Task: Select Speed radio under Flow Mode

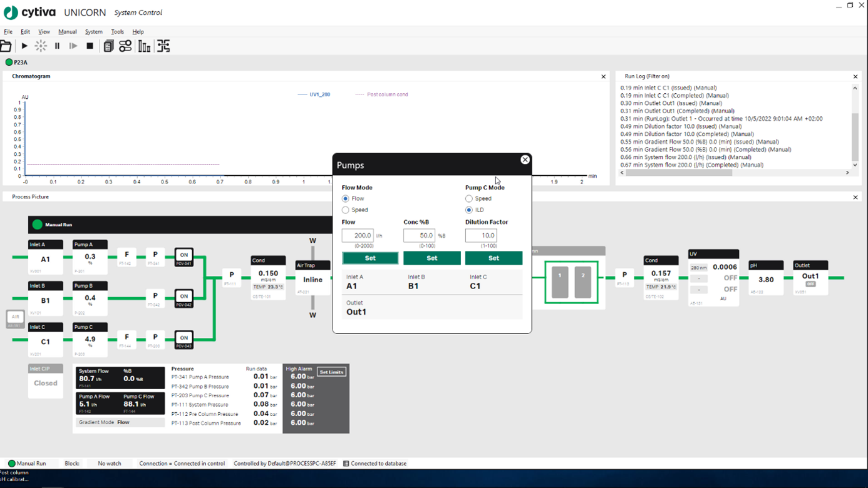Action: point(346,210)
